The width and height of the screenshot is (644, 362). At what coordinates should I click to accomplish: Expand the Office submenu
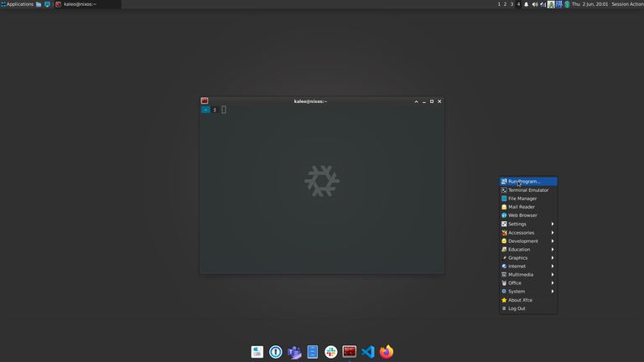pos(528,283)
